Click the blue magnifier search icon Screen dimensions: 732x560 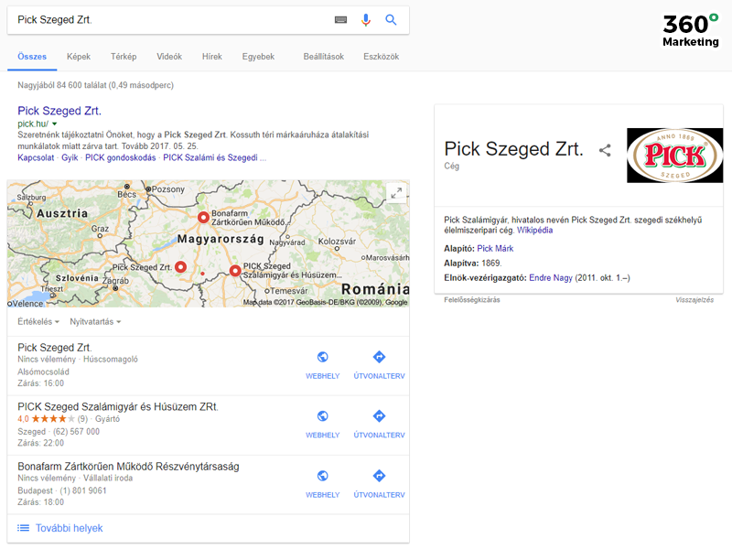[391, 19]
